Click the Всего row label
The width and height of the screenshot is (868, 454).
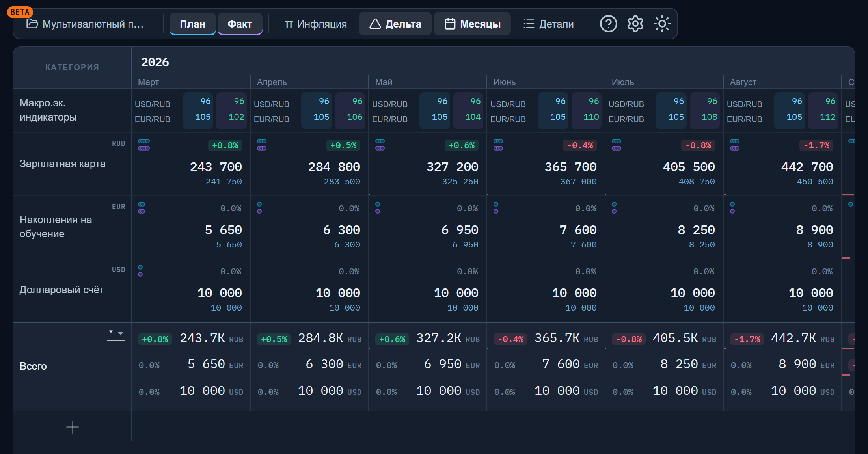point(33,366)
